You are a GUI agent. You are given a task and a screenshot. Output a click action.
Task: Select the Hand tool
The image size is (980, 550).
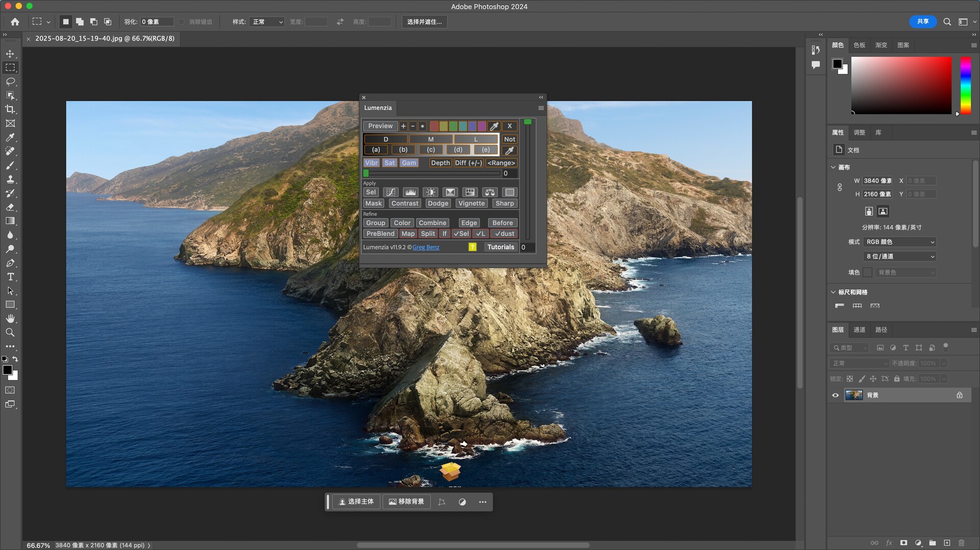pos(10,319)
